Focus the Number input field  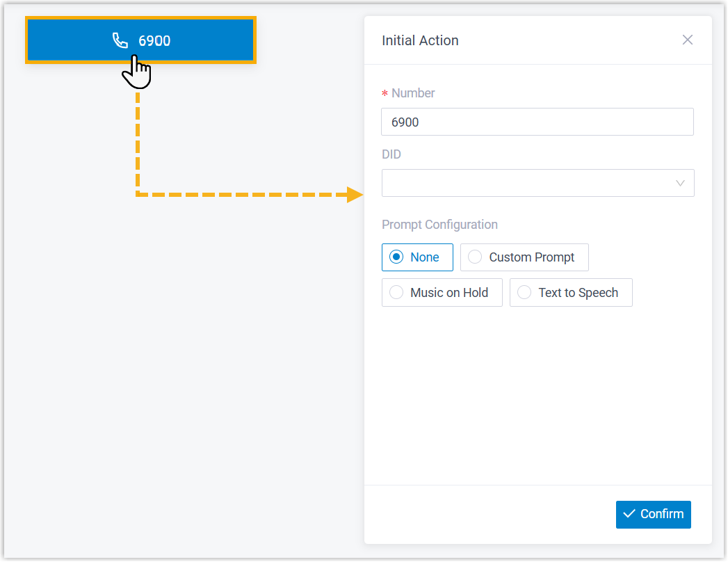(537, 122)
